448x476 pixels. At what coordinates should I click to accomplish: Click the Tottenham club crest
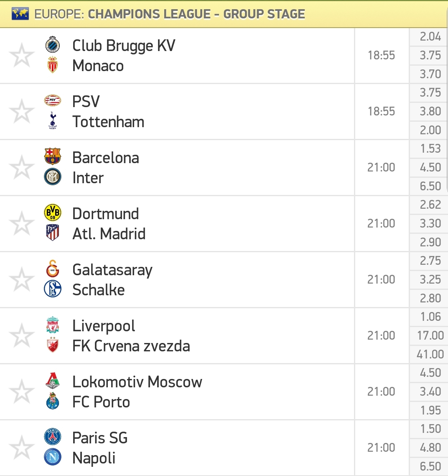tap(53, 121)
